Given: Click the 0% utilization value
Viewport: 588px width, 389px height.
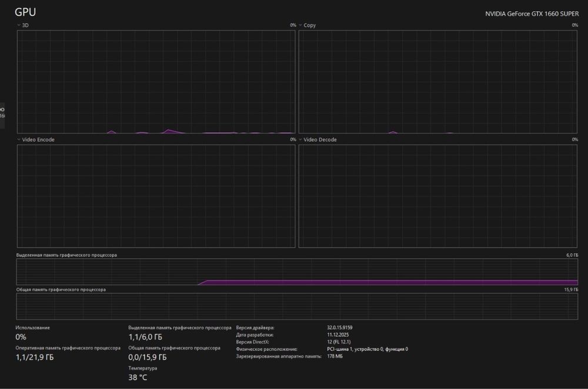Looking at the screenshot, I should point(21,337).
